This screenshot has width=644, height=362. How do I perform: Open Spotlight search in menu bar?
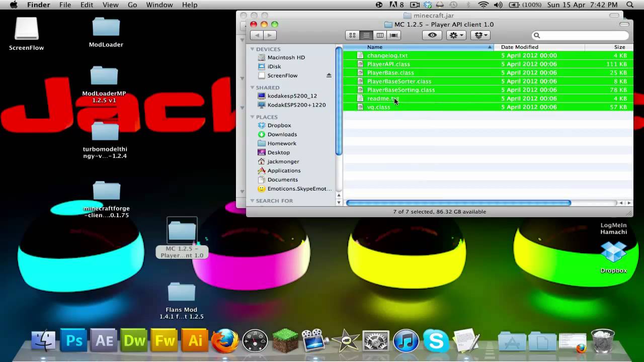[630, 5]
